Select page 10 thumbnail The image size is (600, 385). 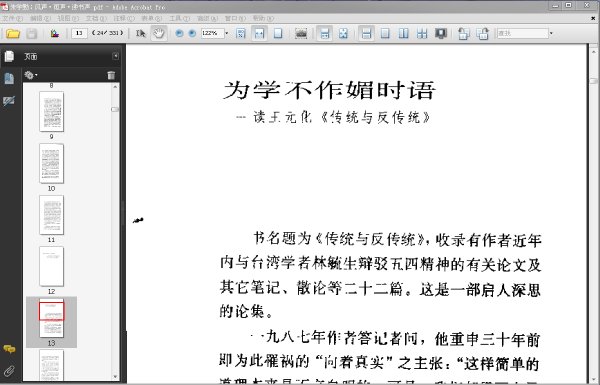(x=52, y=163)
